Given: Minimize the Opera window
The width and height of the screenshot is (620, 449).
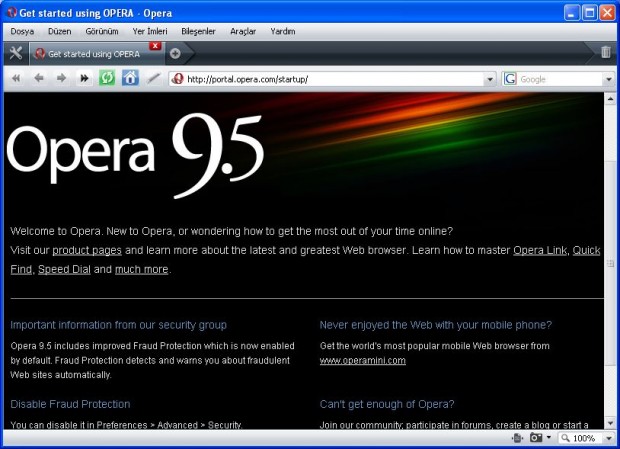Looking at the screenshot, I should click(571, 13).
